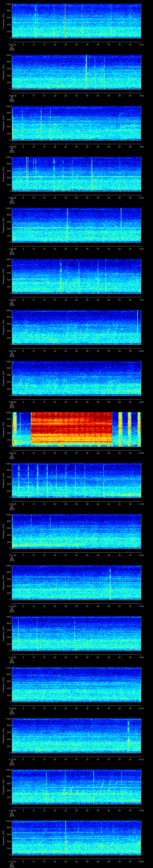
Task: Click the spectrogram panel starting at 3:13:00
Action: (x=77, y=633)
